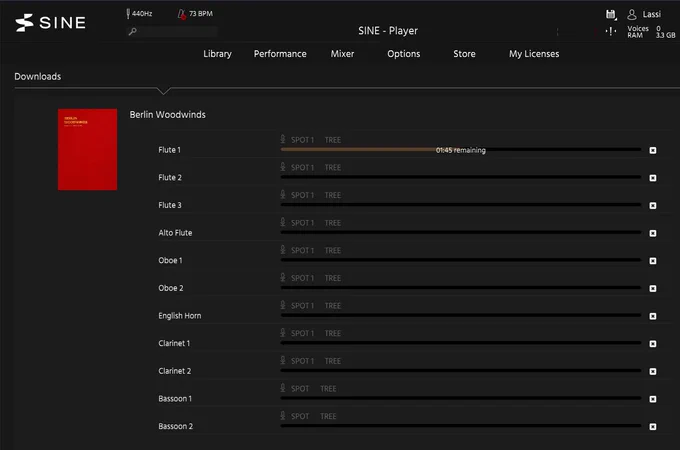Viewport: 680px width, 450px height.
Task: Switch to My Licenses tab
Action: [x=534, y=54]
